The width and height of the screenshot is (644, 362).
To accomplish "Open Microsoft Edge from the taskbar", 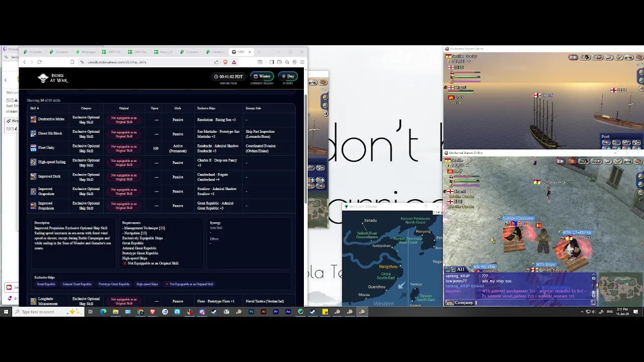I will pos(103,312).
